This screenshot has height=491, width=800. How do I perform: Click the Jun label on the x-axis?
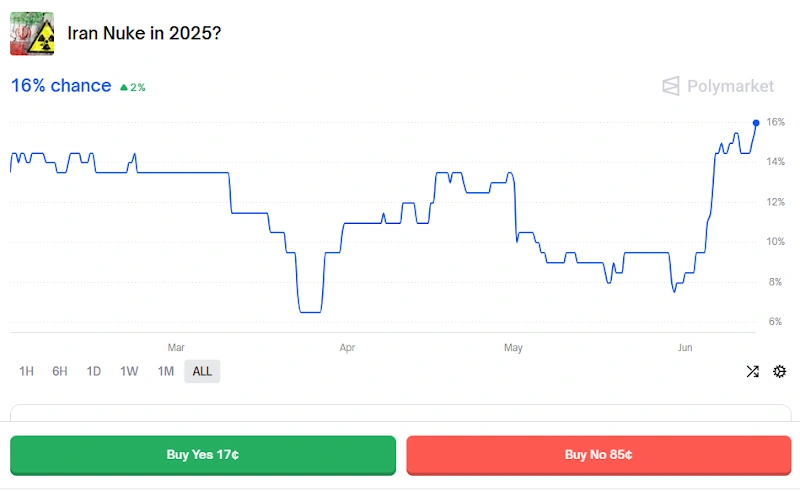click(x=685, y=348)
